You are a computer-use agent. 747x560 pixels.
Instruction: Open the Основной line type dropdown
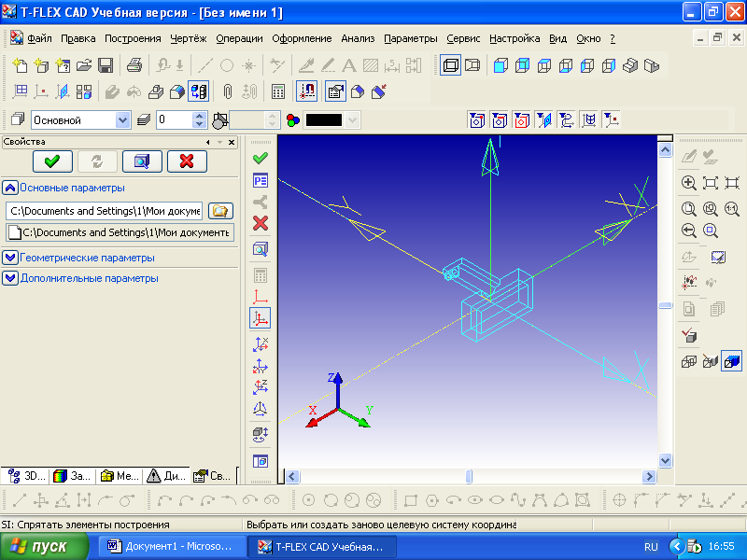point(122,120)
